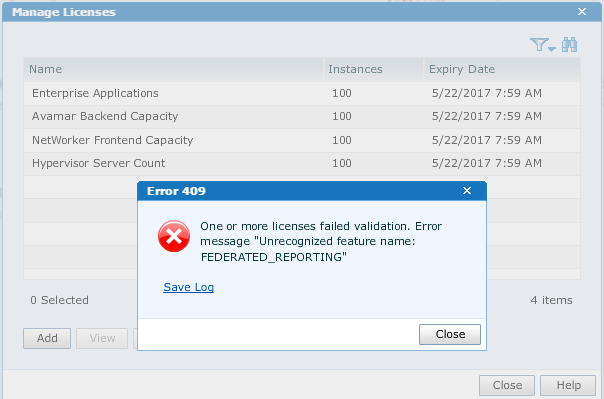604x399 pixels.
Task: Click Instances value 100 for Hypervisor Server Count
Action: [x=342, y=163]
